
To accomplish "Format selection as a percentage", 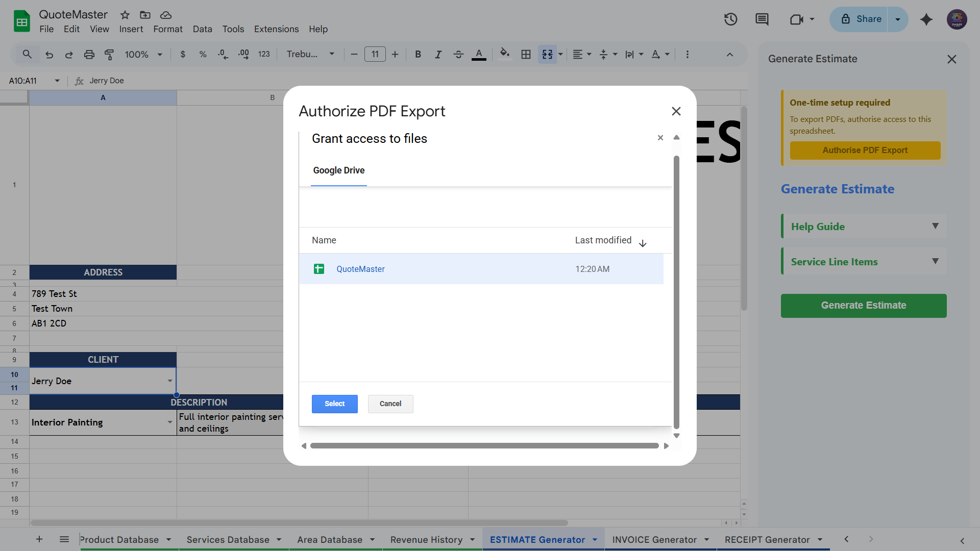I will tap(203, 54).
